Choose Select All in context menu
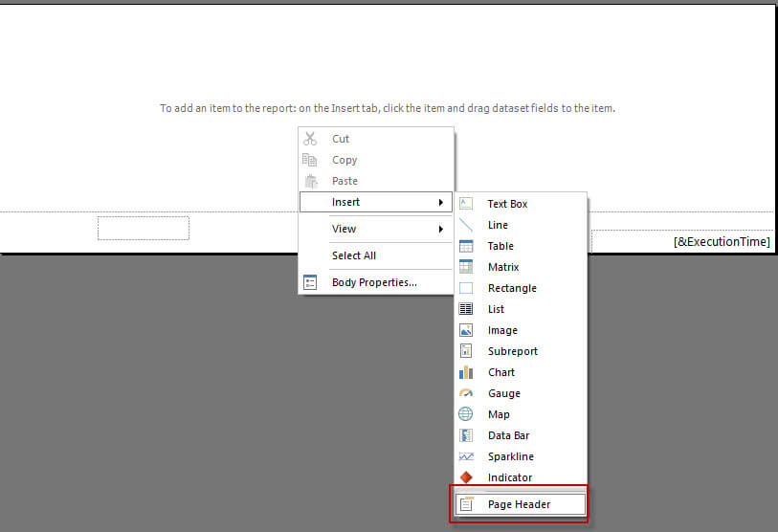This screenshot has height=532, width=778. [x=376, y=255]
